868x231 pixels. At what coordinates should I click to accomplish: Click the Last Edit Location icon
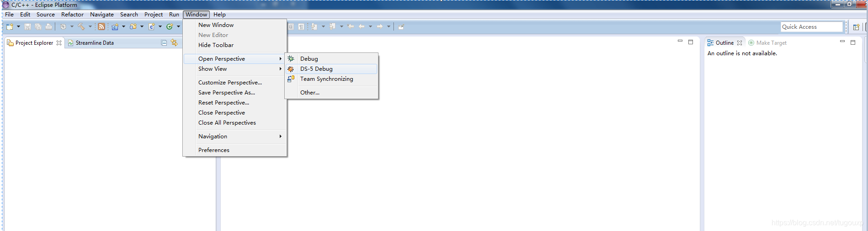[x=351, y=26]
